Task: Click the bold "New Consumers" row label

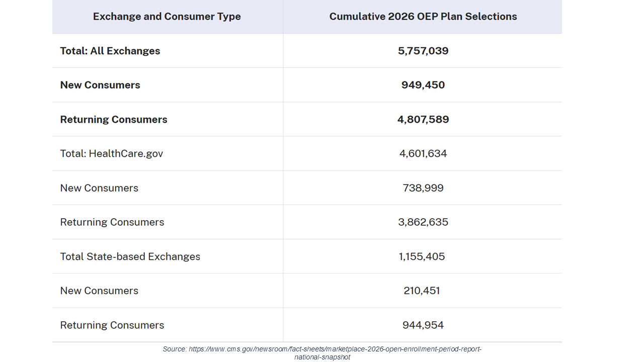Action: coord(100,85)
